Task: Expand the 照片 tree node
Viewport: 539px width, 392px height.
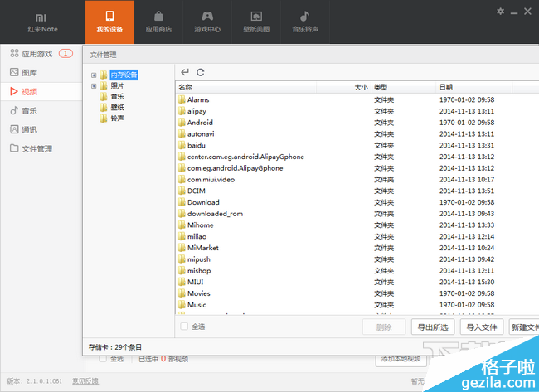Action: point(94,86)
